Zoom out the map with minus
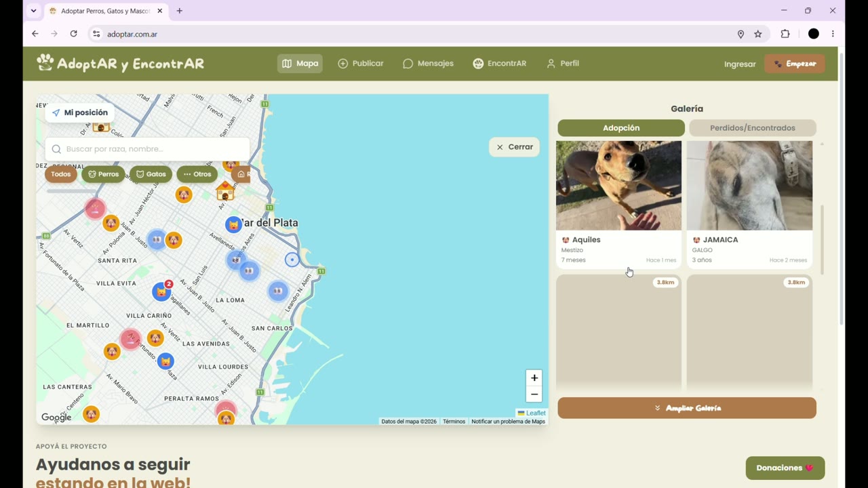 point(534,394)
